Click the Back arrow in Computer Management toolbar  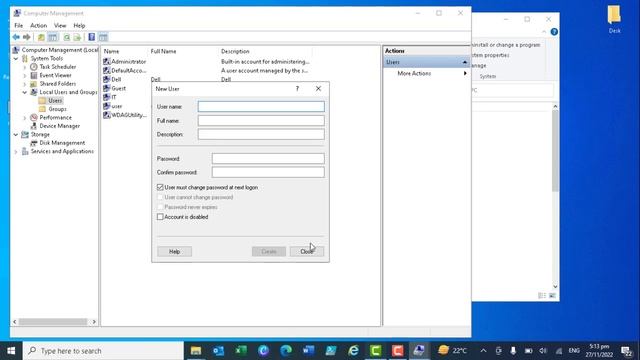coord(16,37)
